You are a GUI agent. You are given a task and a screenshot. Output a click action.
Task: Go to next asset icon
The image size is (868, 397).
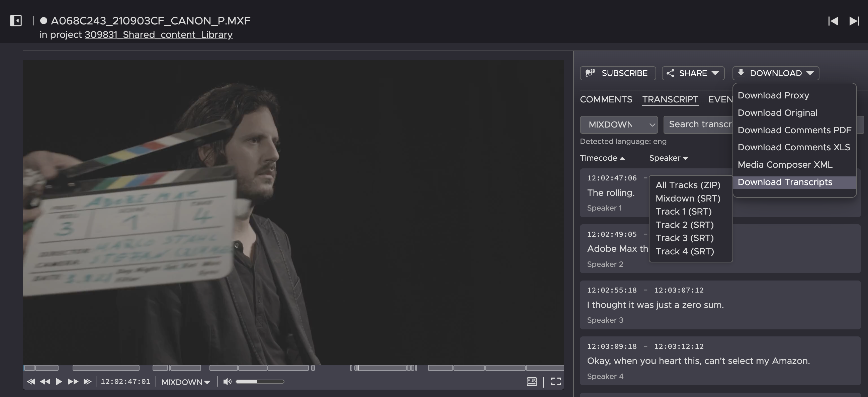(x=854, y=21)
